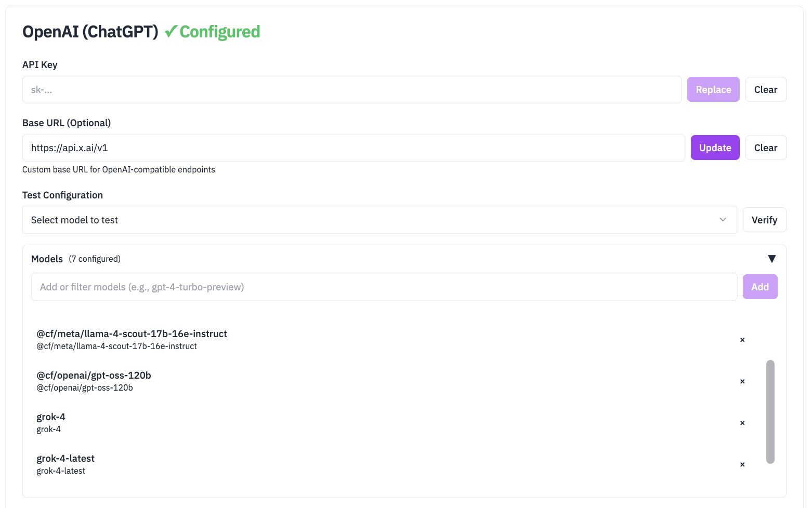Clear the Base URL value

(765, 148)
